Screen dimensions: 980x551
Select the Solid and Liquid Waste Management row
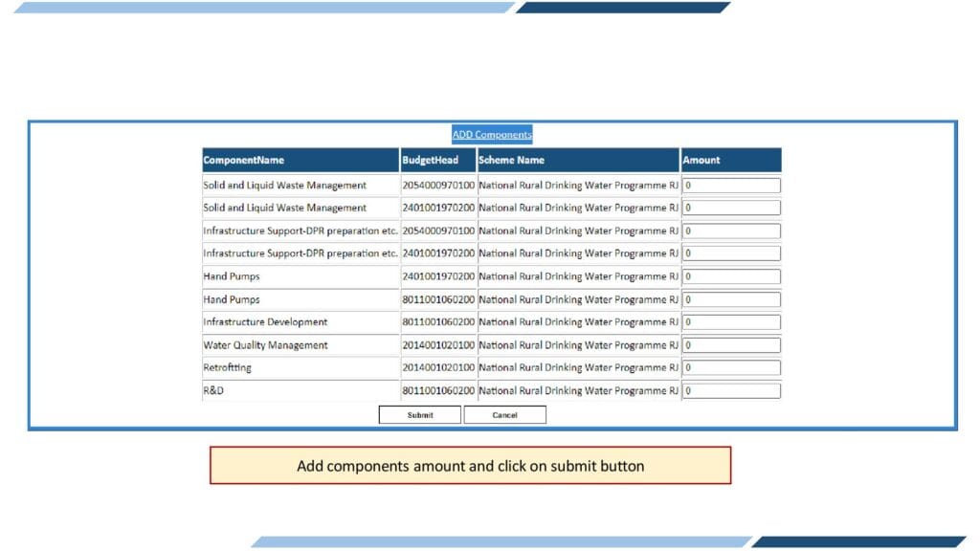tap(282, 185)
